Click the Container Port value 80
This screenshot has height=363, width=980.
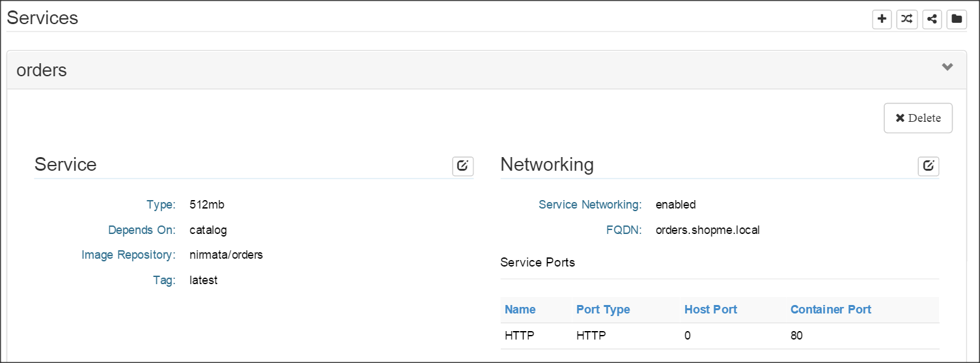point(796,336)
